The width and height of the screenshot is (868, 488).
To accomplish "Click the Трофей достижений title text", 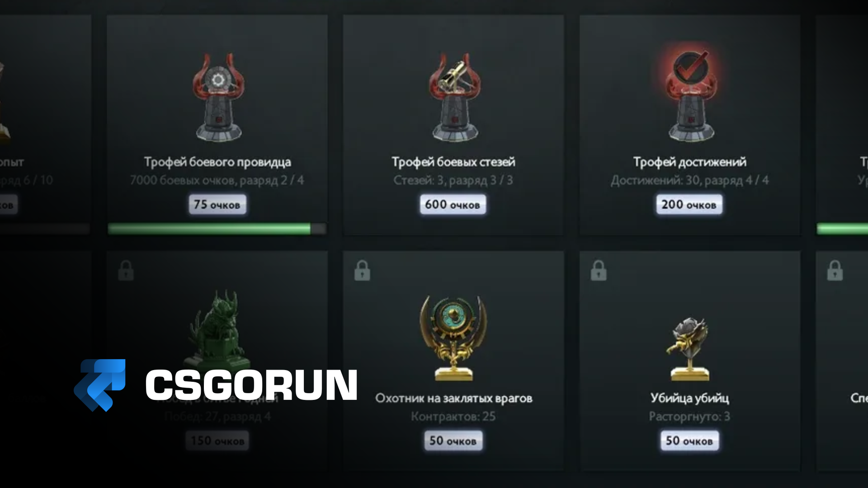I will pyautogui.click(x=690, y=162).
